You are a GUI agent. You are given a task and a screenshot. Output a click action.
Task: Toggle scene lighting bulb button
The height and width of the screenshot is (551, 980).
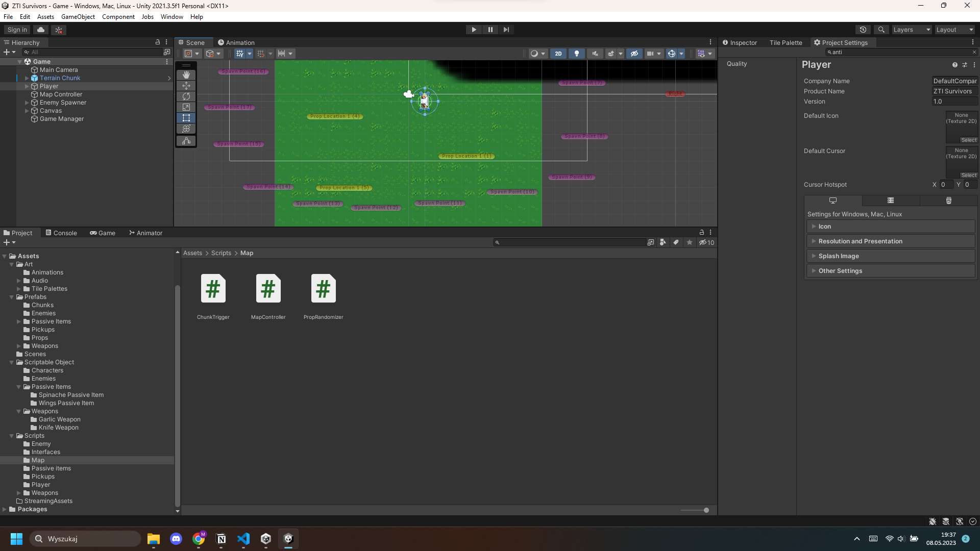coord(577,54)
